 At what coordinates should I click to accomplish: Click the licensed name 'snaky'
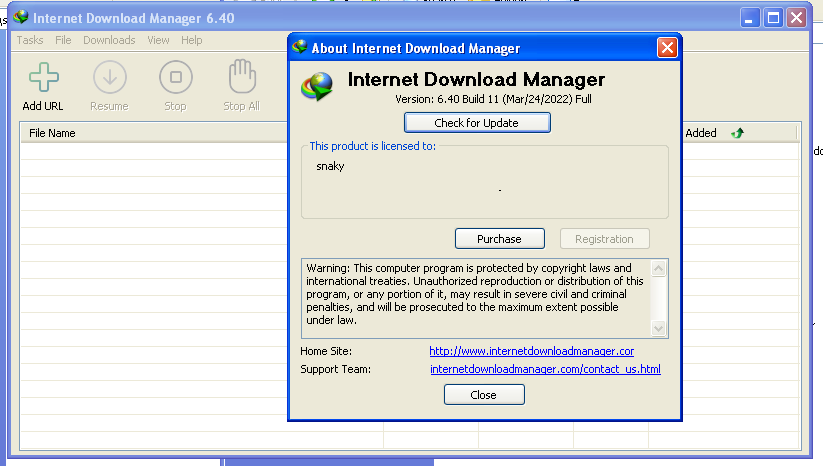330,166
